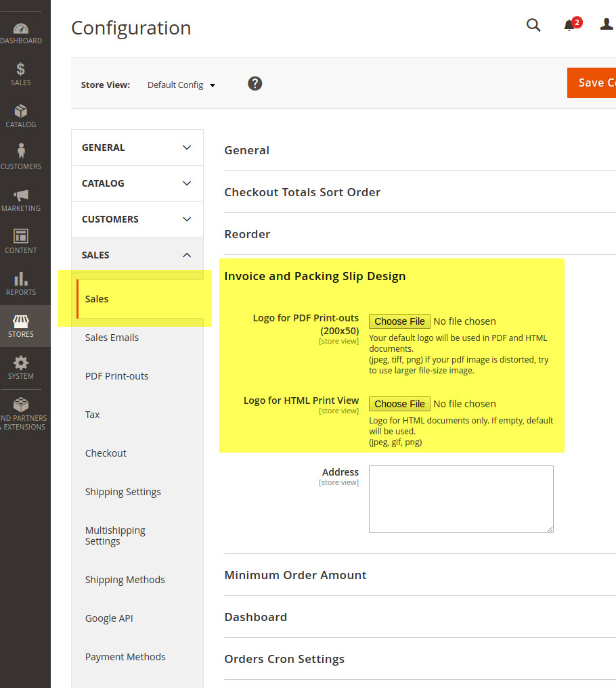
Task: Select the Content sidebar icon
Action: coord(21,239)
